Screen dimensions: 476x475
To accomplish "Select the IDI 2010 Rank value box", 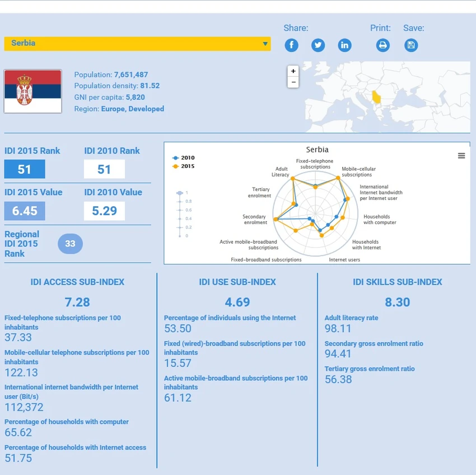I will point(104,169).
